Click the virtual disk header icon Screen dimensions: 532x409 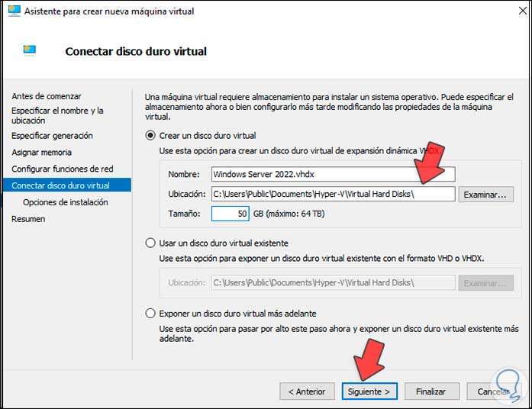[31, 51]
